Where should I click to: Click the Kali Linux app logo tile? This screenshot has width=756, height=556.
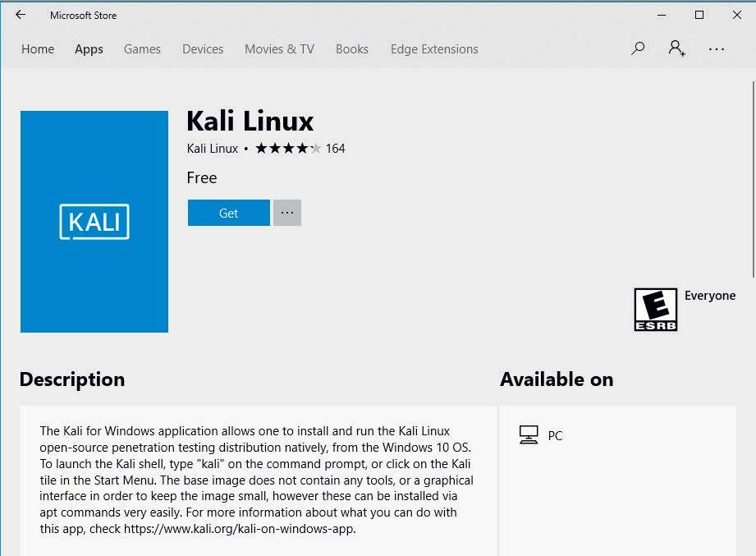click(x=94, y=222)
